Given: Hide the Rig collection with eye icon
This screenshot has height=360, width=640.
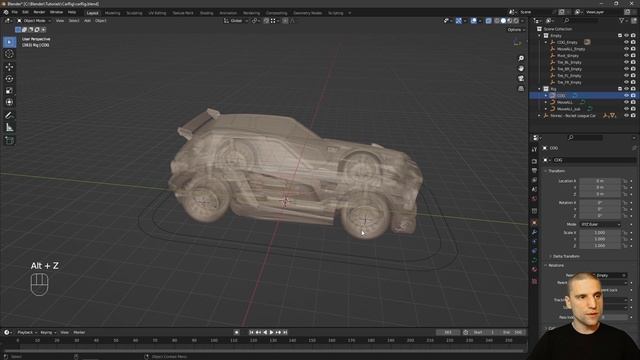Looking at the screenshot, I should (x=626, y=89).
